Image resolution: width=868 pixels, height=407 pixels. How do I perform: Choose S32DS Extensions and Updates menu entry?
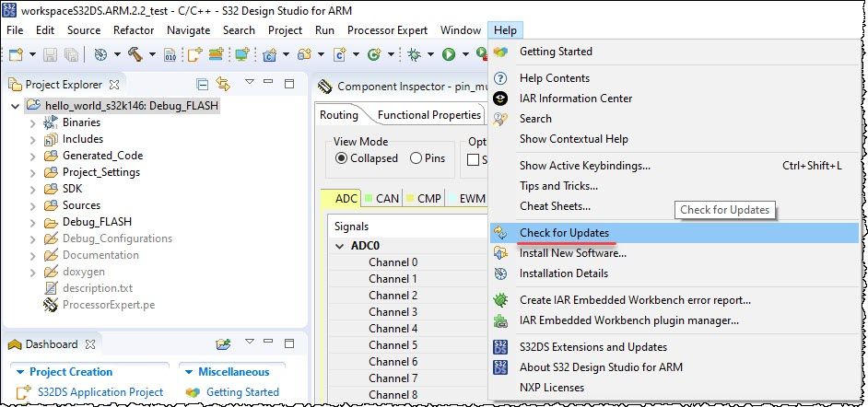coord(674,347)
